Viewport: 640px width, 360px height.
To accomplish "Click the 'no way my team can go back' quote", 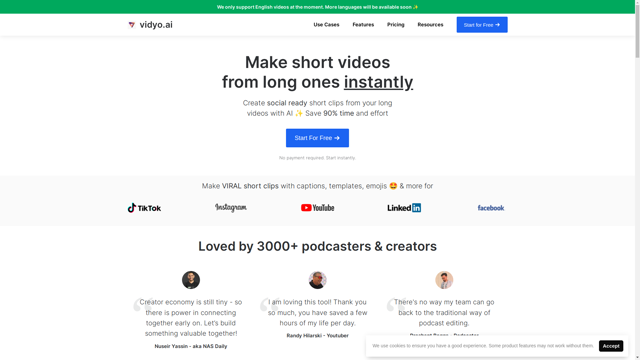I will coord(444,313).
